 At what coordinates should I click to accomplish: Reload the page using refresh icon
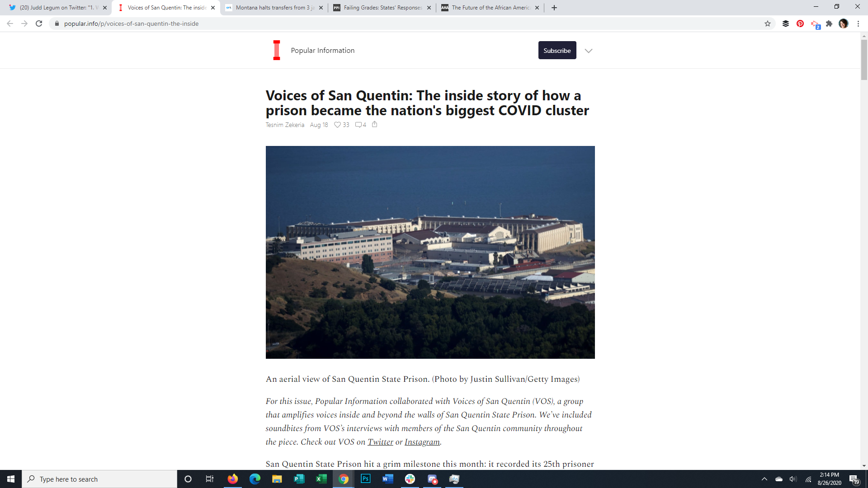[39, 23]
